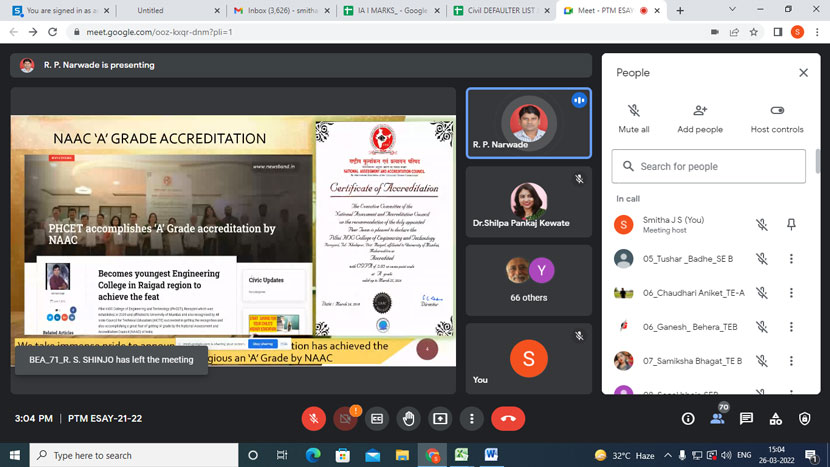Open more options three-dot menu in call bar
The height and width of the screenshot is (467, 830).
coord(470,418)
